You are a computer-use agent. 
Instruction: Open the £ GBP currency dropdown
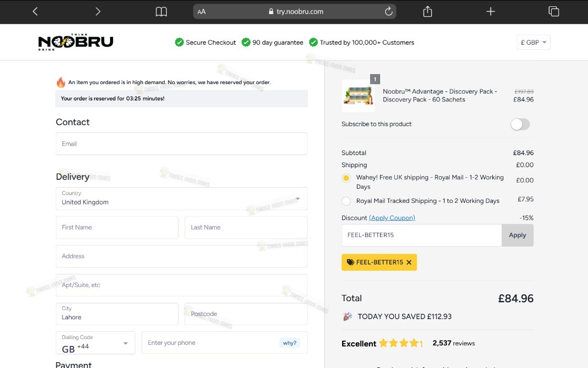[533, 42]
